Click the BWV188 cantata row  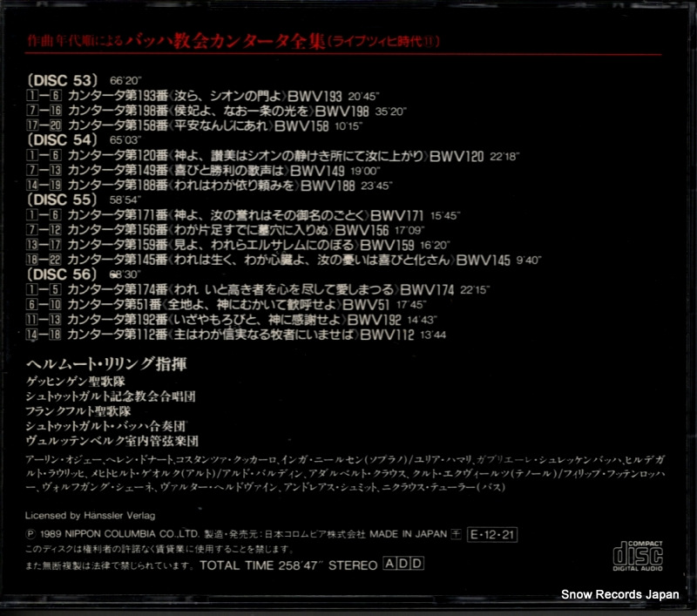(x=210, y=186)
